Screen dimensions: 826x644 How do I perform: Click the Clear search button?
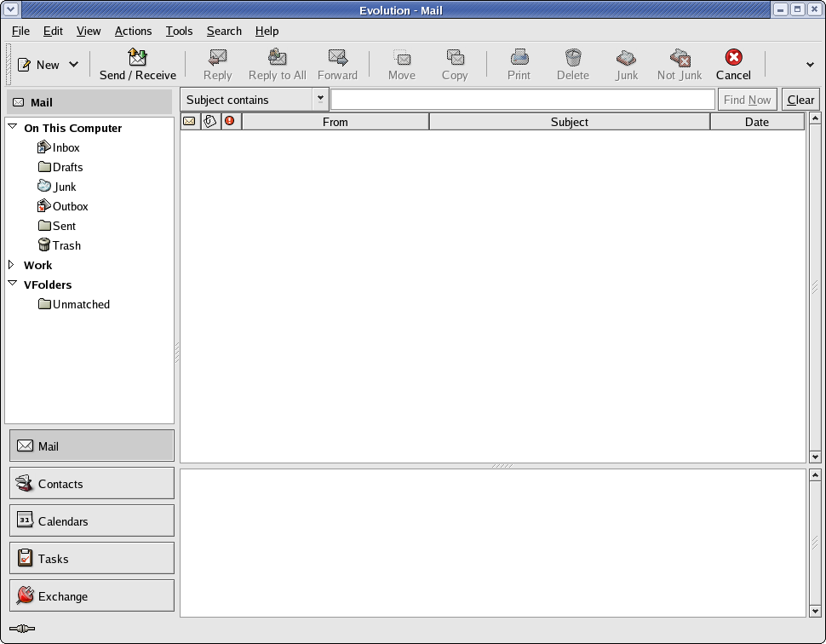800,100
